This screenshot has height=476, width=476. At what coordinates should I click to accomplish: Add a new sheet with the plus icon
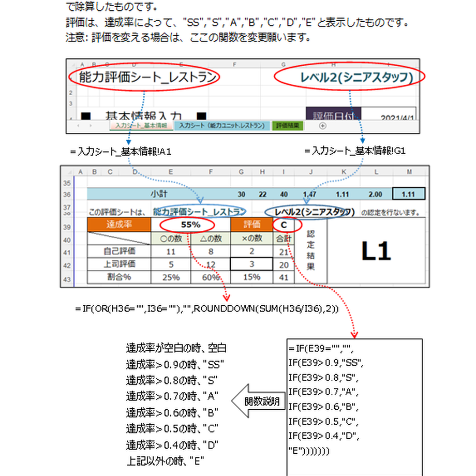pos(322,126)
